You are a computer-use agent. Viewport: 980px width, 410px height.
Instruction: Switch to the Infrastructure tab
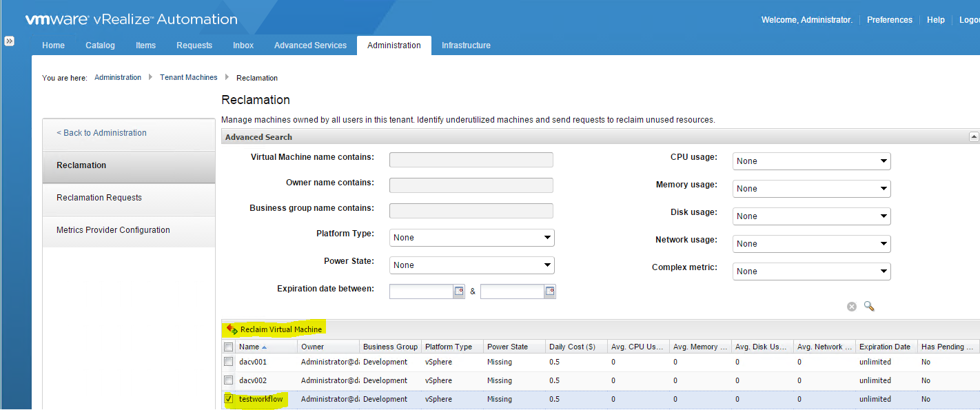466,45
